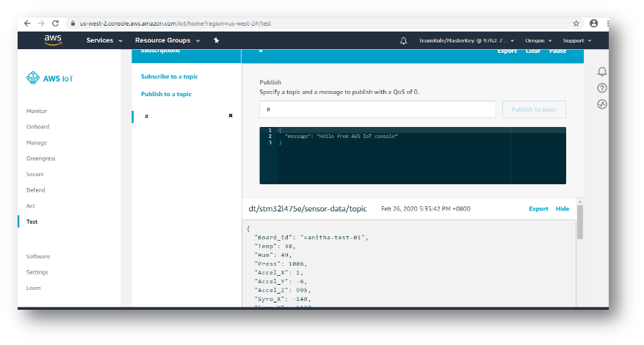This screenshot has height=345, width=644.
Task: Click the "Accel_X": 1 line
Action: [278, 273]
